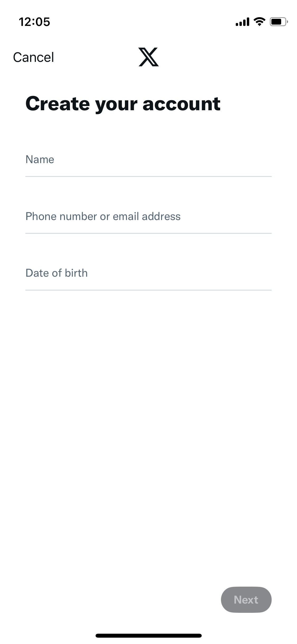Click the underline beneath the Name field
This screenshot has width=297, height=644.
[x=148, y=176]
